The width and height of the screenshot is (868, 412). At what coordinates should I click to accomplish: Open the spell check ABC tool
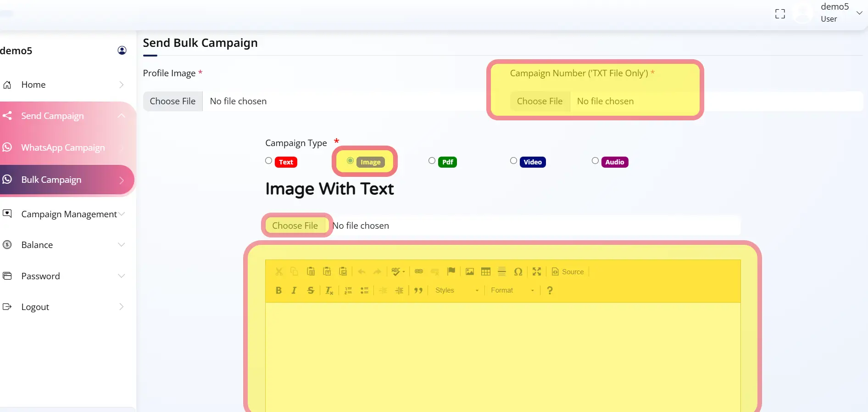point(398,271)
